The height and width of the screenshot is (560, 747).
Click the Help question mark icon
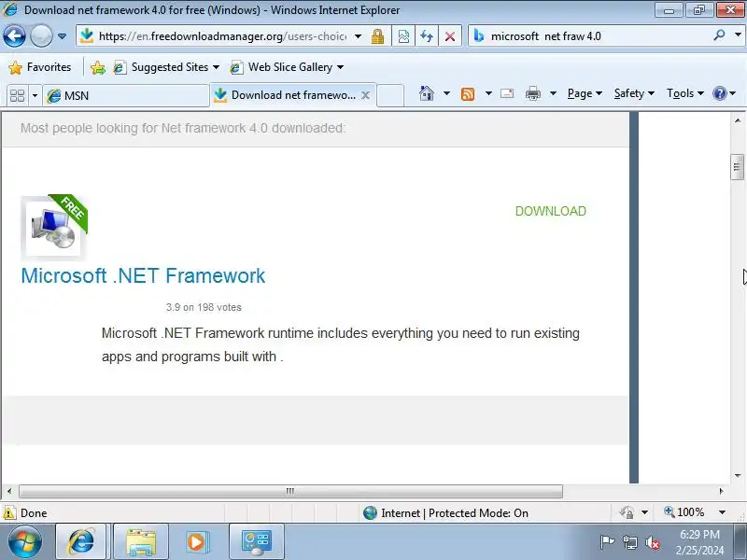(719, 93)
